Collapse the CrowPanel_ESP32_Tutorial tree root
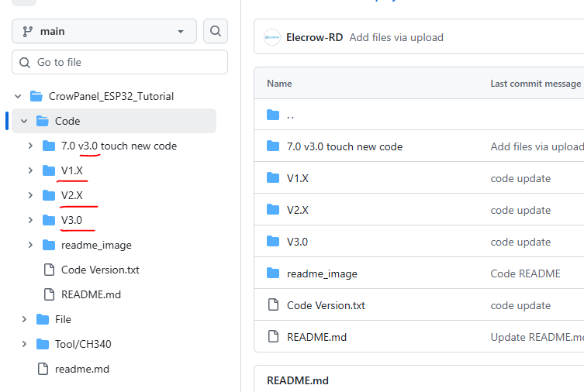 (x=18, y=96)
